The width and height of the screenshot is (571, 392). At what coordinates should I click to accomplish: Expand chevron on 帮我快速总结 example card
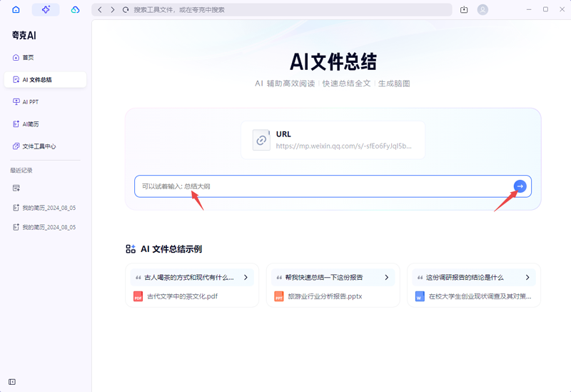point(387,278)
